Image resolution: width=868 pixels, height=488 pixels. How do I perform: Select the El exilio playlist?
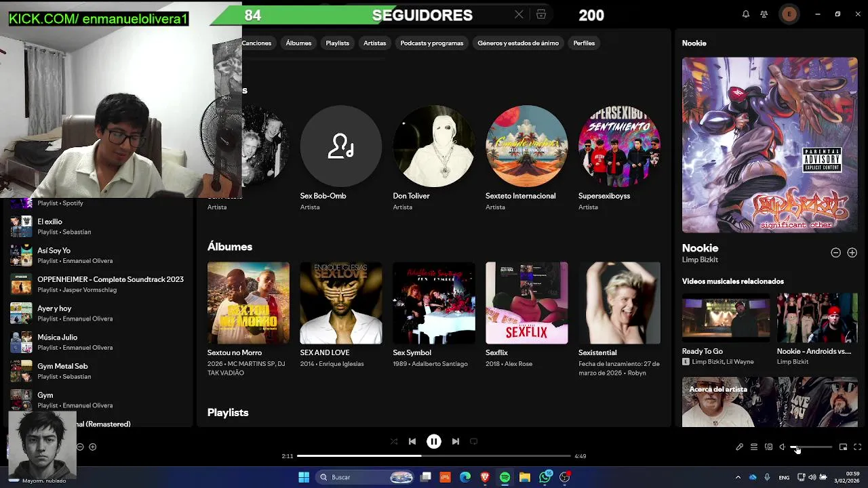98,226
